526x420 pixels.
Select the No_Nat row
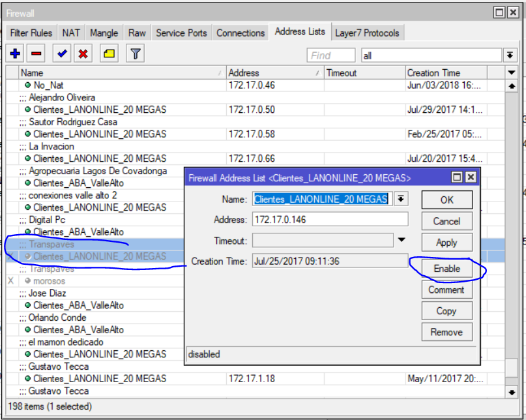coord(255,85)
